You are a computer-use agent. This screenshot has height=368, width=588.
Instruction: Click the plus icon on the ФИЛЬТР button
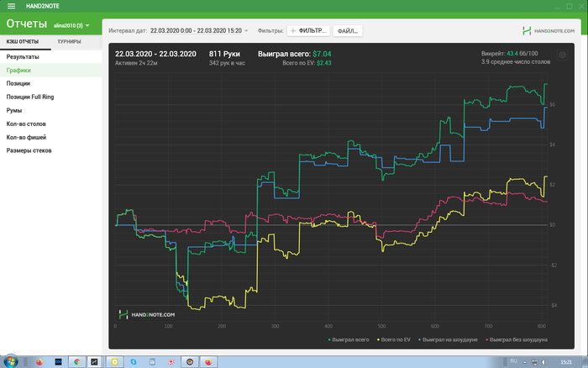click(x=293, y=31)
